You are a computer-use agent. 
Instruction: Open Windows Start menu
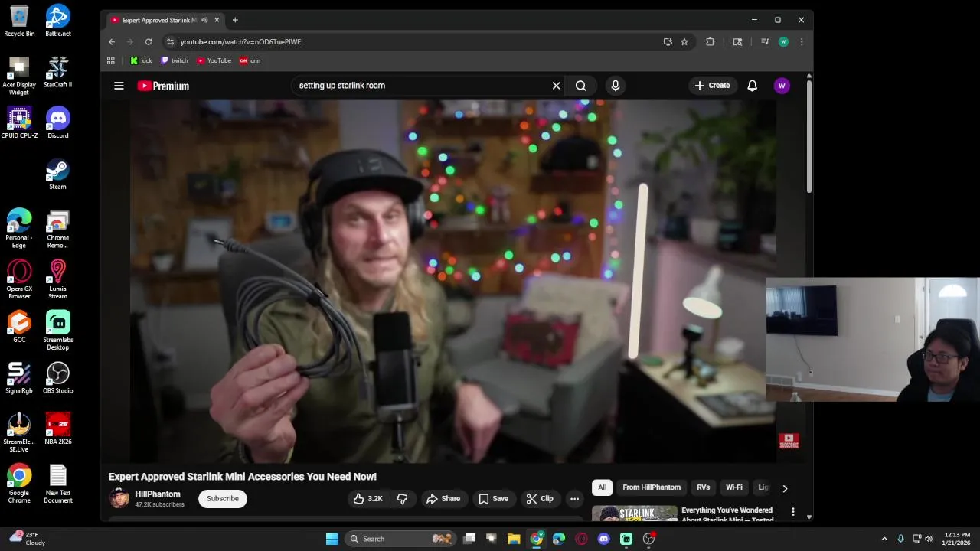tap(332, 539)
